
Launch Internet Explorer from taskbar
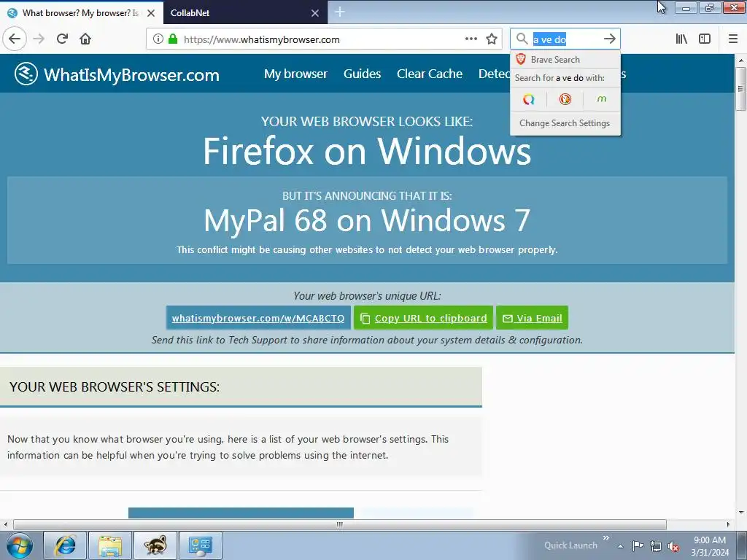65,545
